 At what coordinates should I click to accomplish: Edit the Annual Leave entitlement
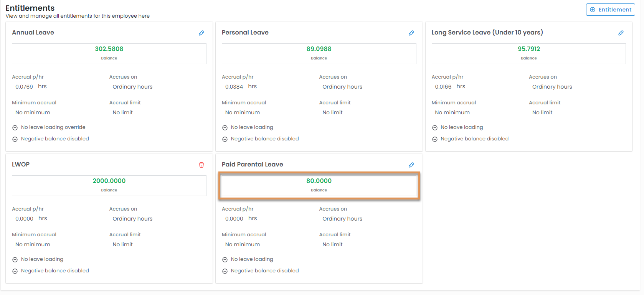click(201, 33)
